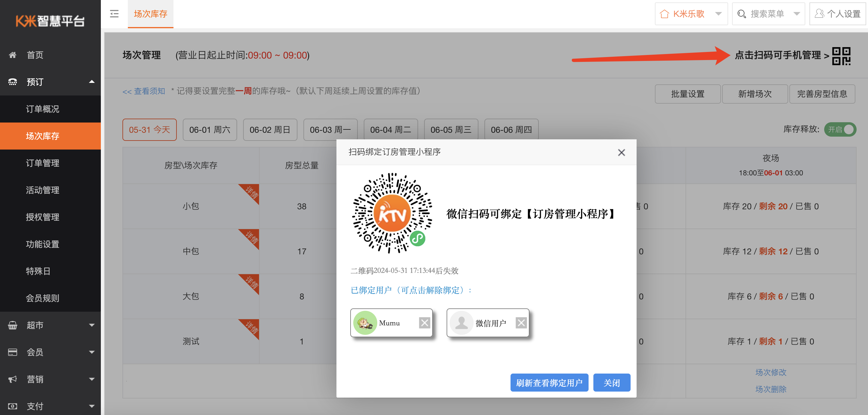
Task: Unbind 微信用户 with its X icon
Action: click(x=521, y=323)
